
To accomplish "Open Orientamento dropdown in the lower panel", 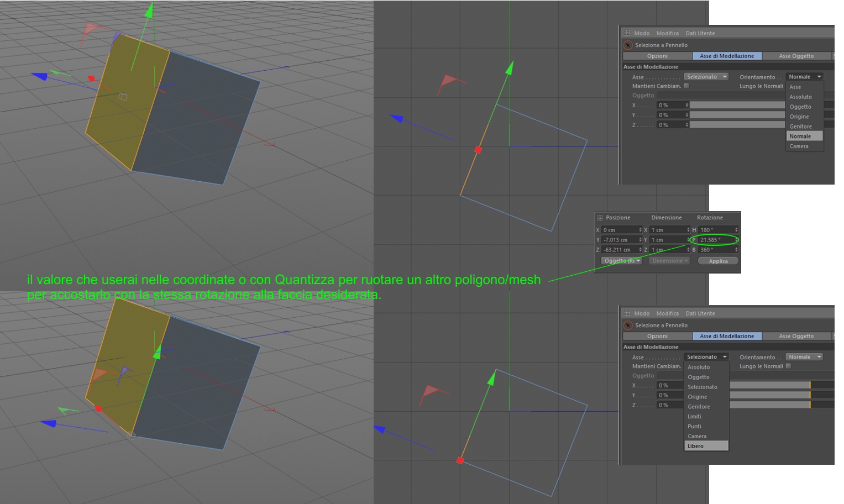I will pos(804,357).
